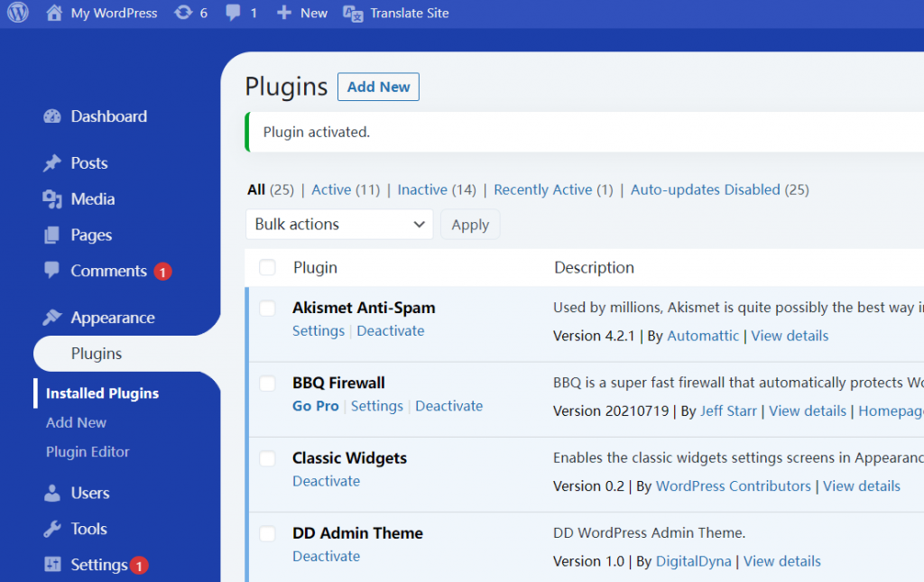Viewport: 924px width, 582px height.
Task: Filter by Inactive plugins
Action: tap(422, 189)
